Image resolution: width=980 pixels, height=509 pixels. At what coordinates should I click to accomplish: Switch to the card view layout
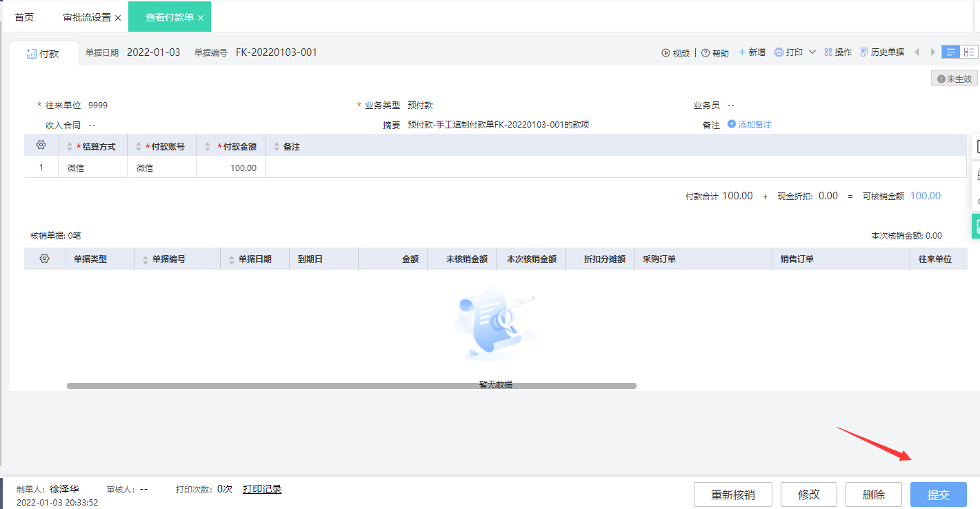click(x=968, y=52)
